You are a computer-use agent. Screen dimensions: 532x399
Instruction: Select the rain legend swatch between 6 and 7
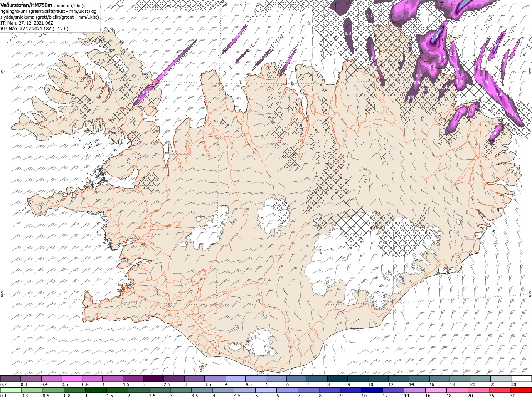[x=287, y=390]
